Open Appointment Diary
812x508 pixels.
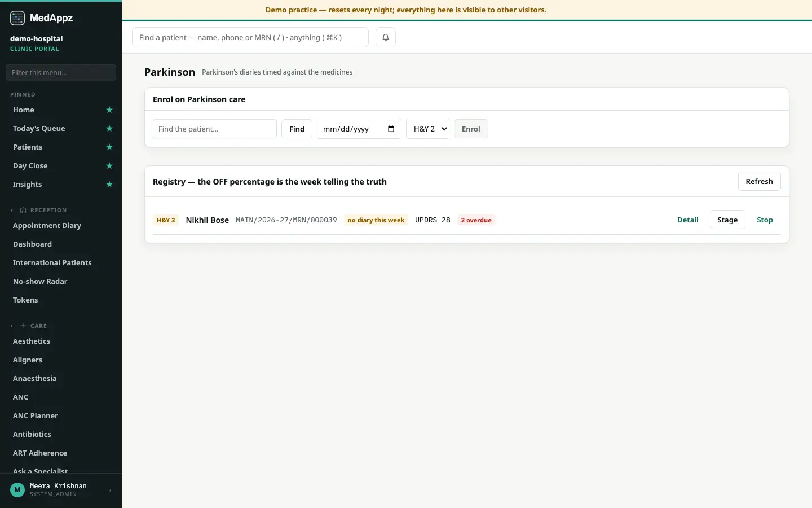(x=47, y=226)
